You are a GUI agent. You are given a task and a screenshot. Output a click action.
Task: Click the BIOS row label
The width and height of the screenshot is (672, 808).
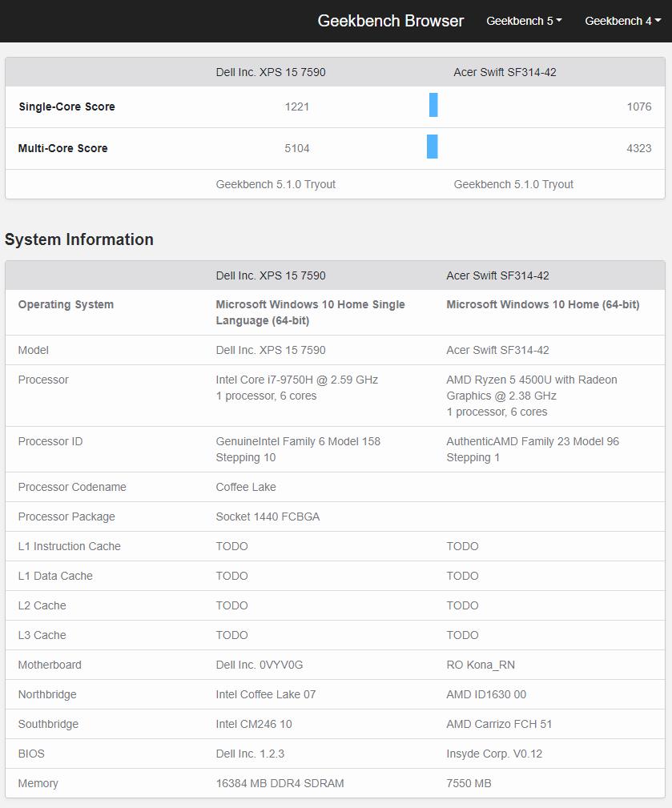31,754
